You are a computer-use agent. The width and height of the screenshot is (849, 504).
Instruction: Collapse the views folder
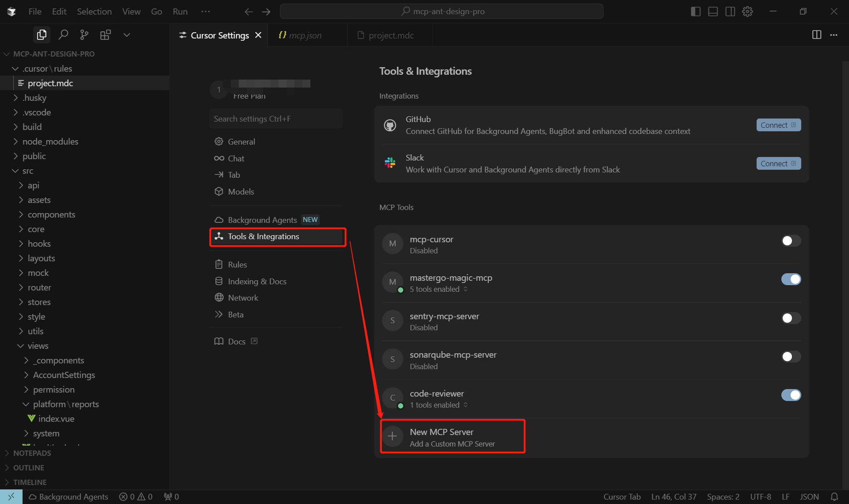click(x=84, y=346)
